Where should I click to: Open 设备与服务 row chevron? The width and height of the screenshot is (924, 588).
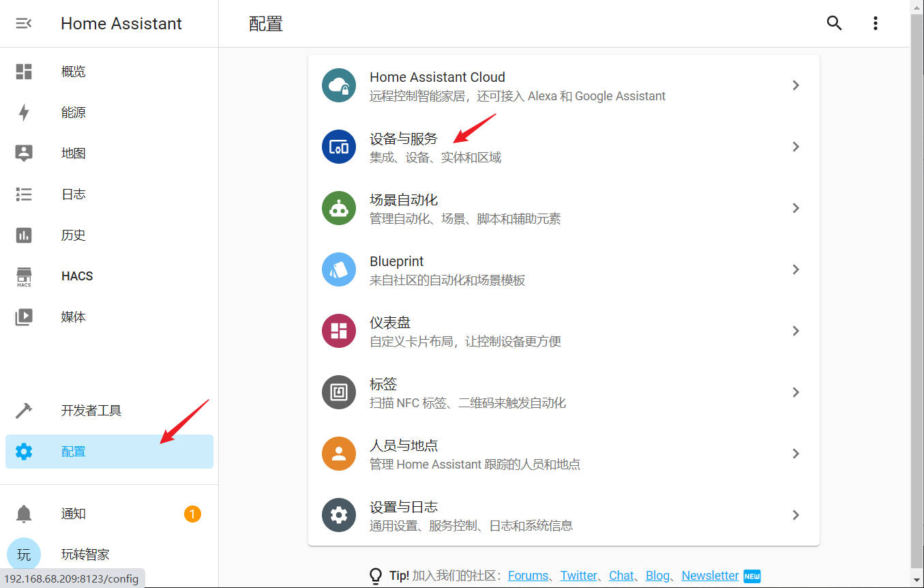pyautogui.click(x=796, y=147)
